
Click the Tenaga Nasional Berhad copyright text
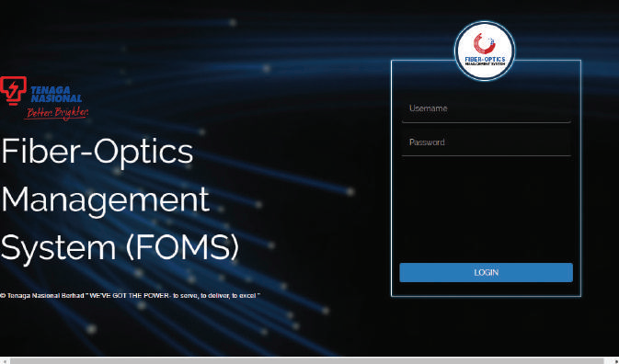(131, 295)
